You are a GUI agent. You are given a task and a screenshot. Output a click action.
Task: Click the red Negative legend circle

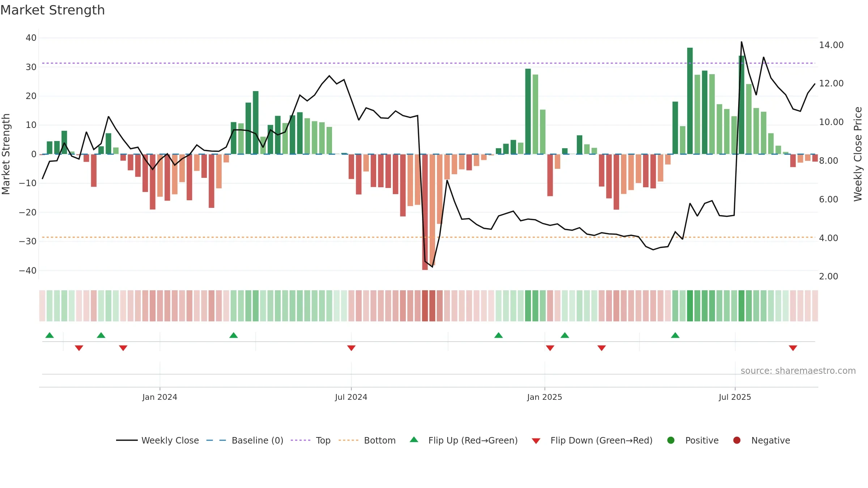pos(737,440)
